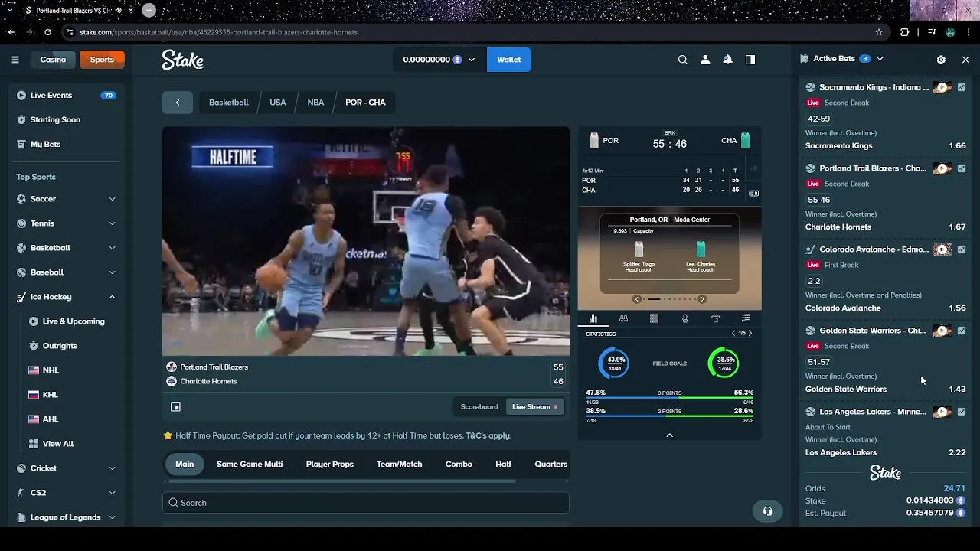Reload the page in the browser

47,32
